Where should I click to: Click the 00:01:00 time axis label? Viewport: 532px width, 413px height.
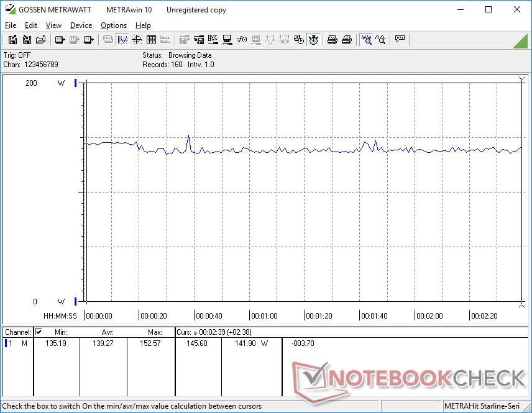click(264, 315)
